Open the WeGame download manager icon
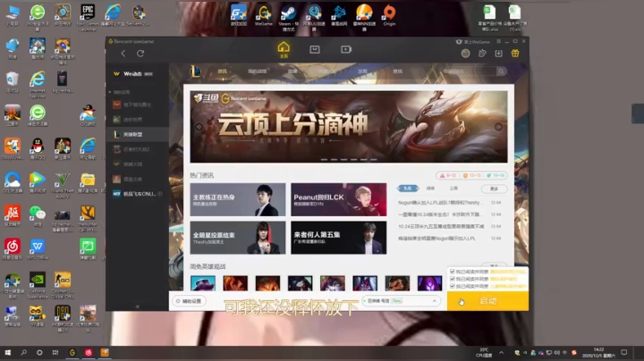This screenshot has height=361, width=644. click(498, 54)
